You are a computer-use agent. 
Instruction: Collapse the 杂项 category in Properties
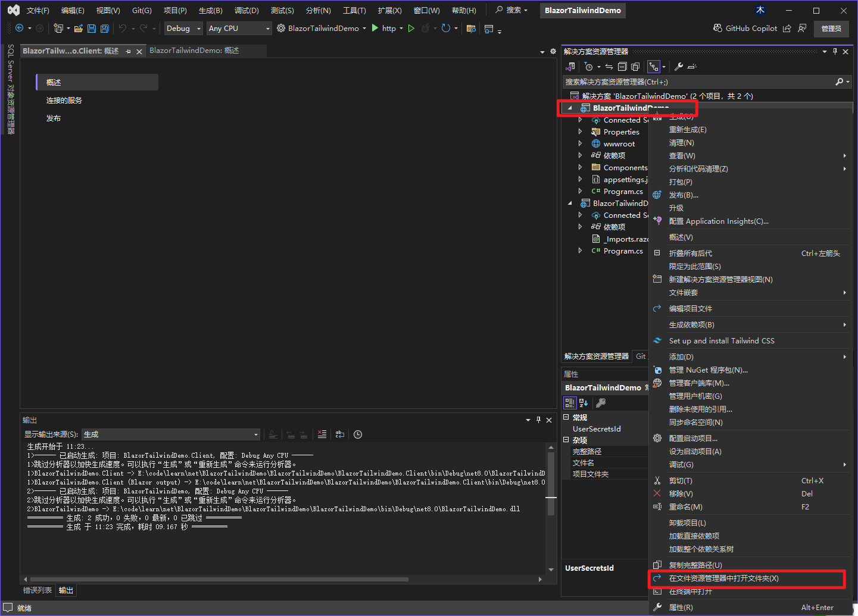566,440
